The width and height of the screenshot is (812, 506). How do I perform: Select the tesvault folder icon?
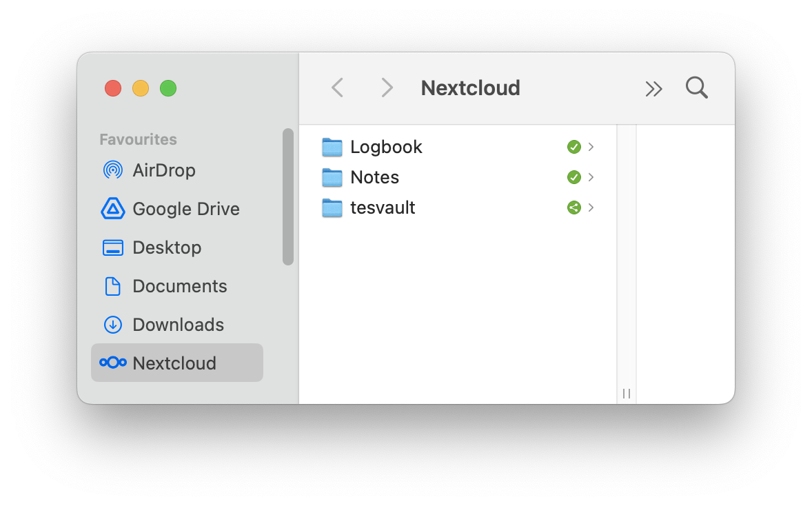pyautogui.click(x=332, y=208)
